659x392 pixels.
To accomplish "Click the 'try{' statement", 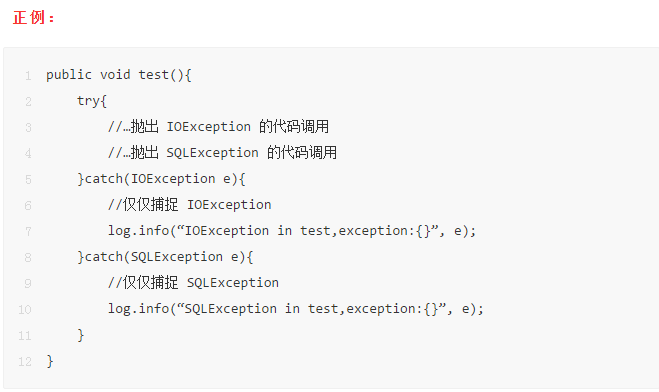I will (x=92, y=101).
